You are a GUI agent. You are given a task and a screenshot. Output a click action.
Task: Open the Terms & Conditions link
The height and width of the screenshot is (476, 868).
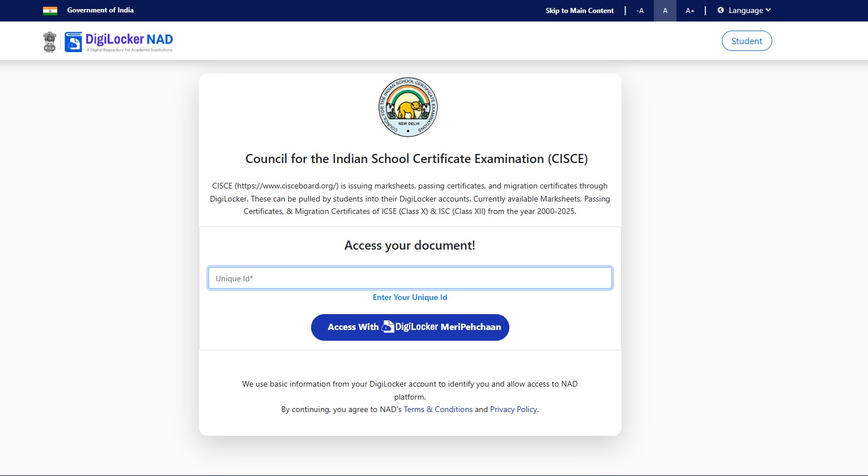(x=438, y=409)
